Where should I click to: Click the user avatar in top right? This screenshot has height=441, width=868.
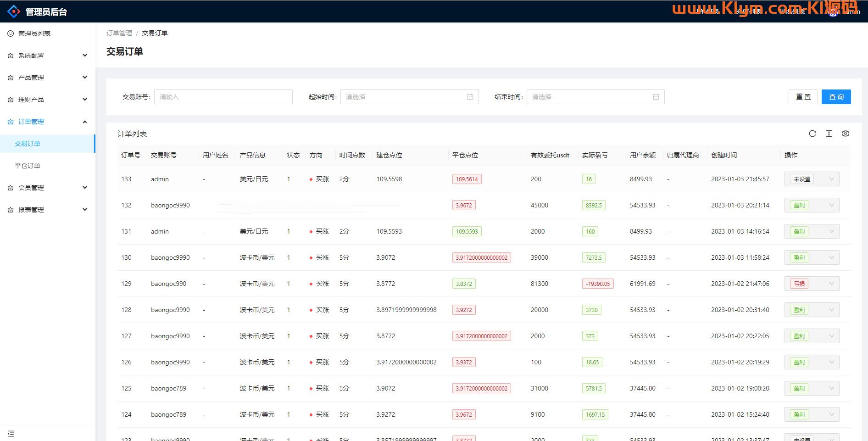pos(833,12)
